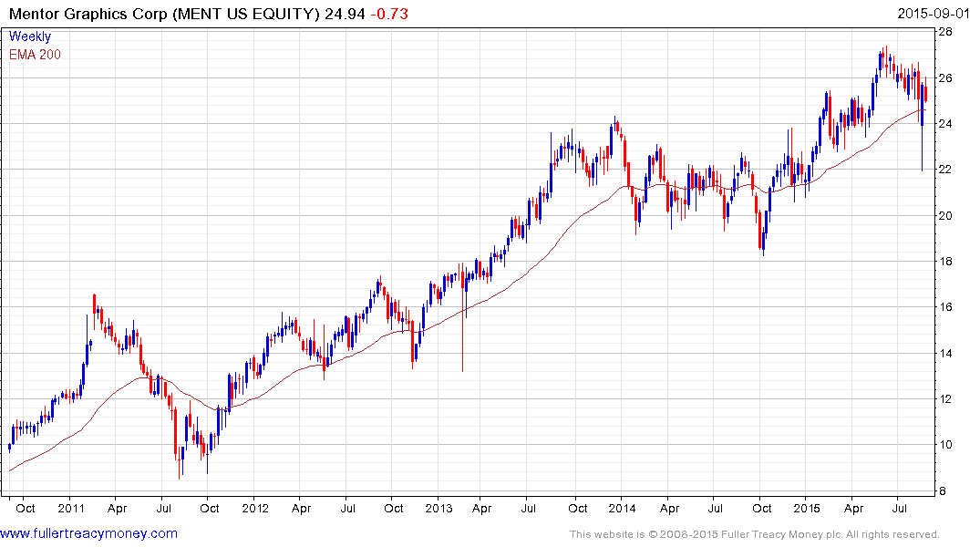Select the 18 price axis label

[945, 262]
